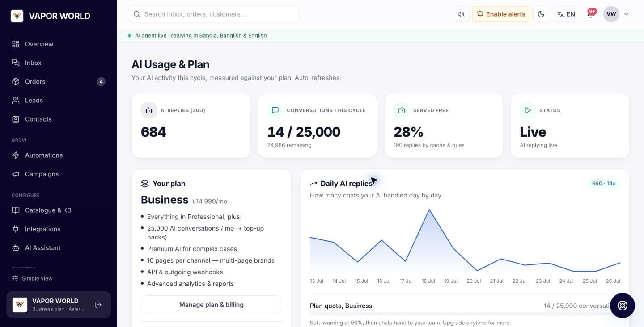This screenshot has width=644, height=327.
Task: Click the chat bubble icon on Conversations card
Action: click(275, 110)
